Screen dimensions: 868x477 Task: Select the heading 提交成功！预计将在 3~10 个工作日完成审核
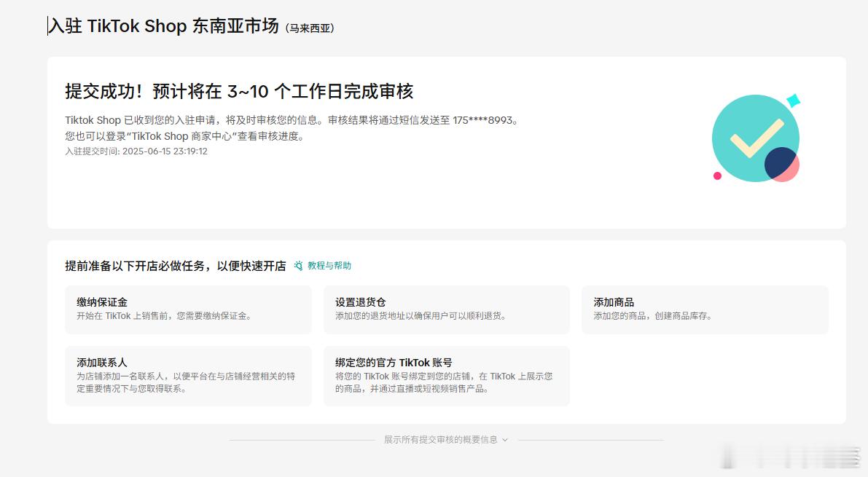239,91
